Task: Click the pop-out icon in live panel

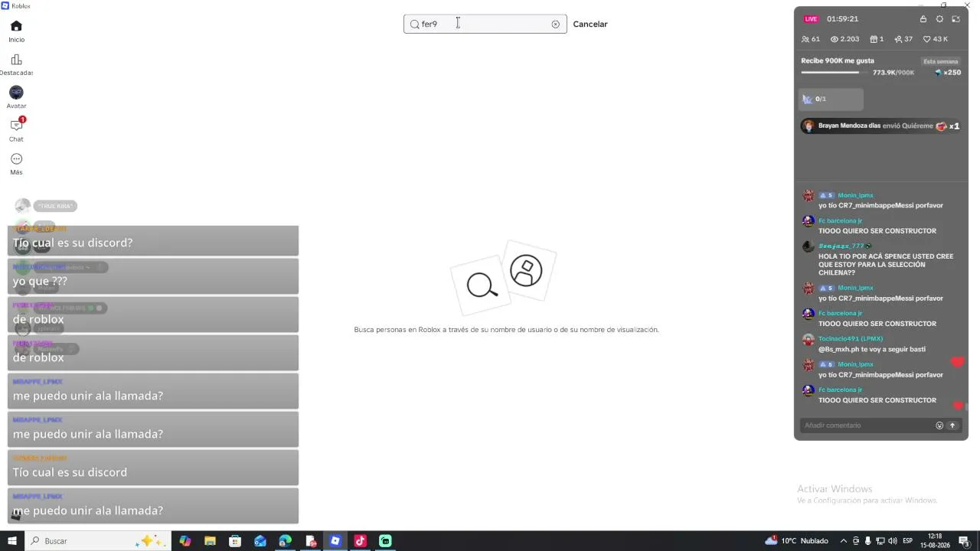Action: [955, 19]
